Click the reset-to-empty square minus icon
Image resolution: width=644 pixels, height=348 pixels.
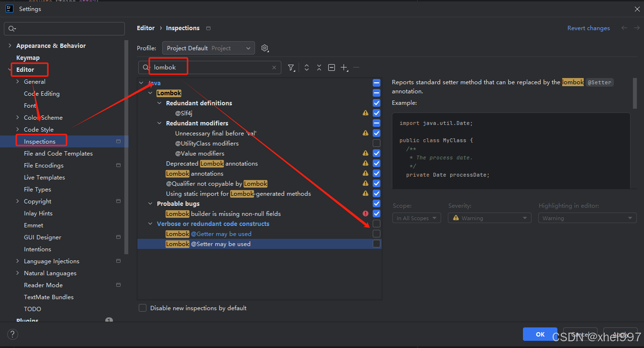click(x=332, y=67)
